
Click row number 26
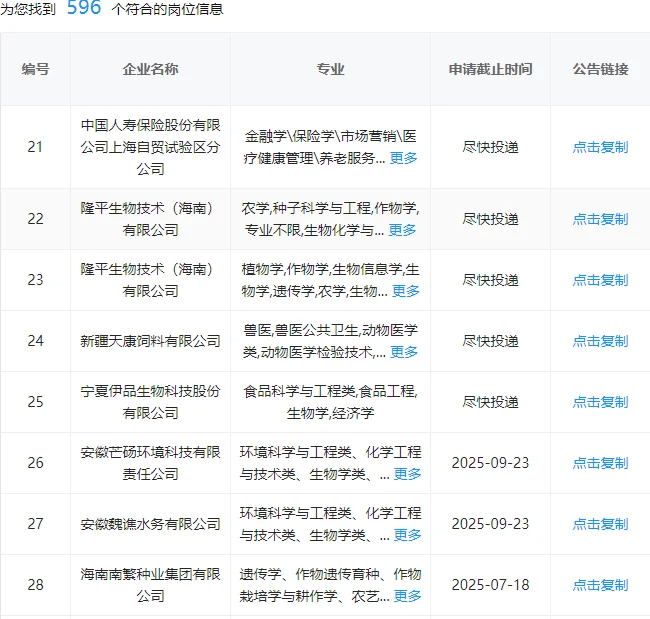coord(35,463)
